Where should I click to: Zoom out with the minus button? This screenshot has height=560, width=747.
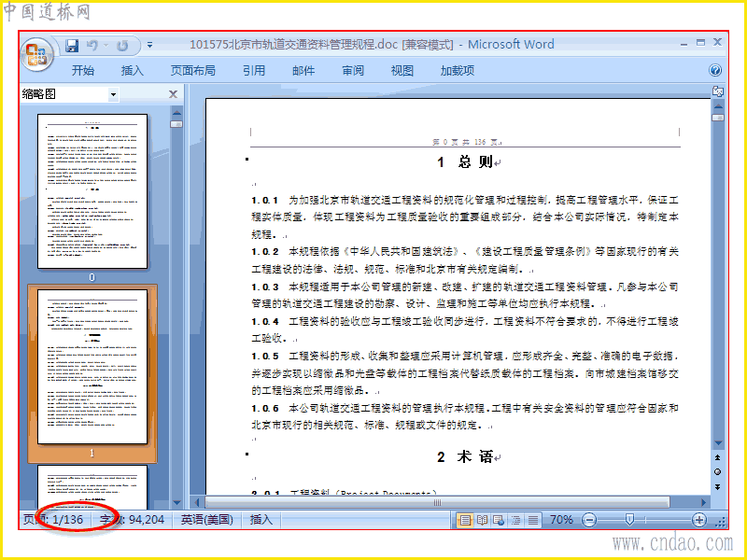click(x=589, y=520)
